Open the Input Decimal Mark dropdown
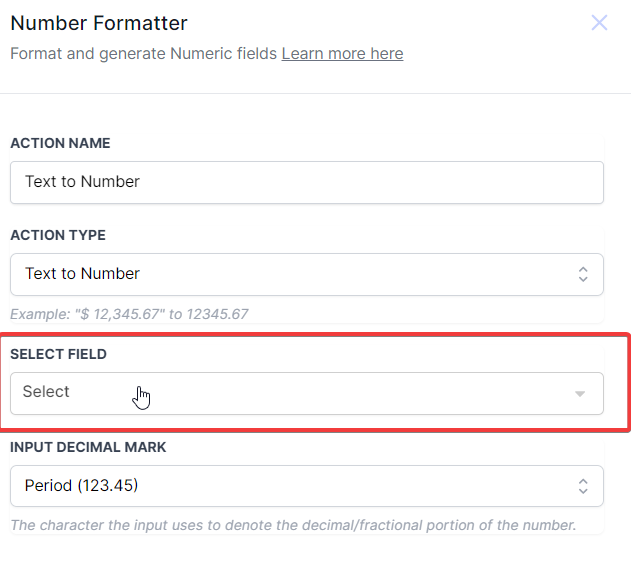Viewport: 631px width, 582px height. (x=306, y=486)
